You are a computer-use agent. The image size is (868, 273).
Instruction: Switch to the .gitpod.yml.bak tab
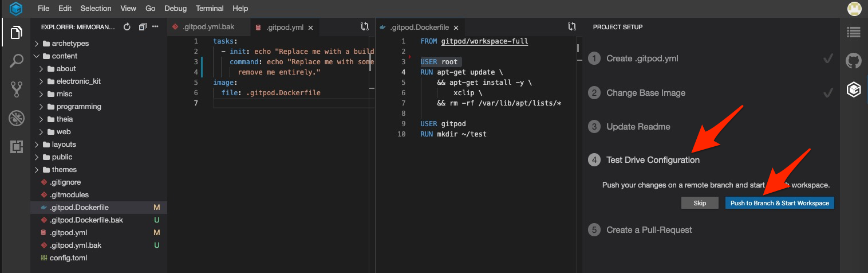[x=209, y=27]
